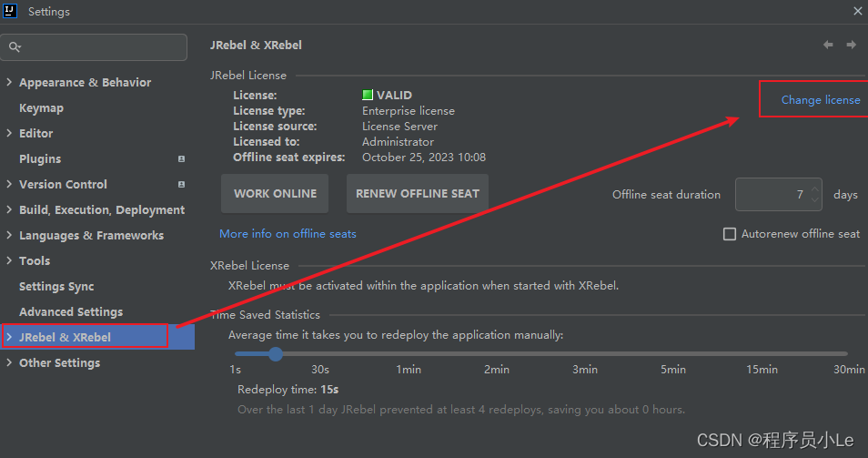
Task: Select Editor in sidebar
Action: (36, 134)
